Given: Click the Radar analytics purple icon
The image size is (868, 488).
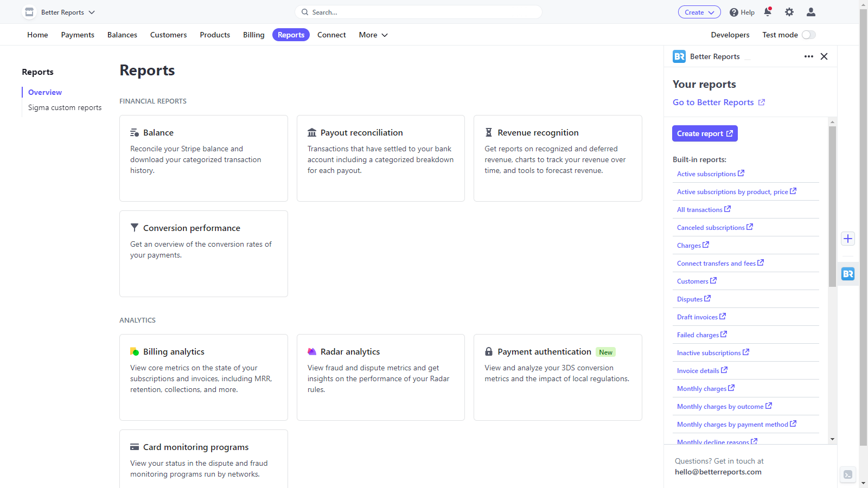Looking at the screenshot, I should click(x=312, y=351).
